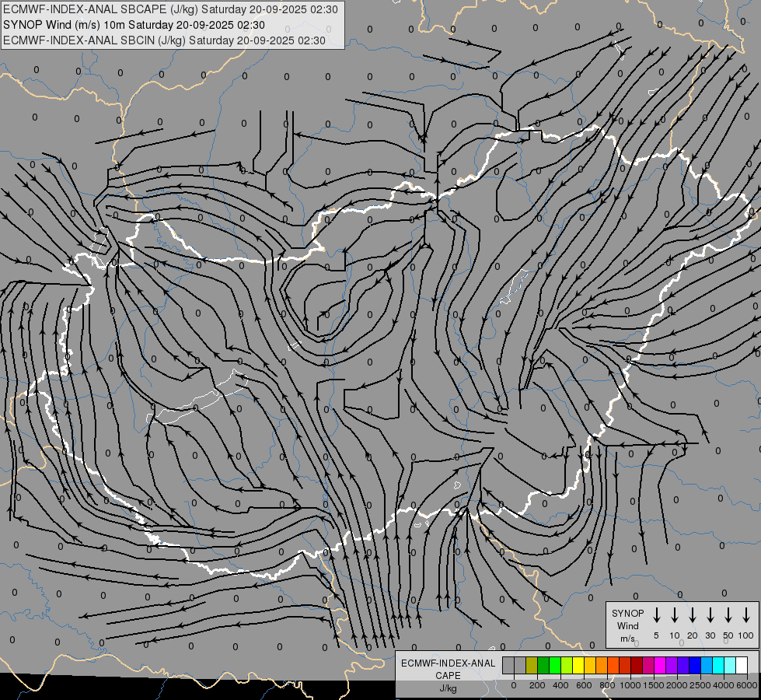This screenshot has height=700, width=761.
Task: Click the '50' speed label in wind legend
Action: [x=728, y=635]
